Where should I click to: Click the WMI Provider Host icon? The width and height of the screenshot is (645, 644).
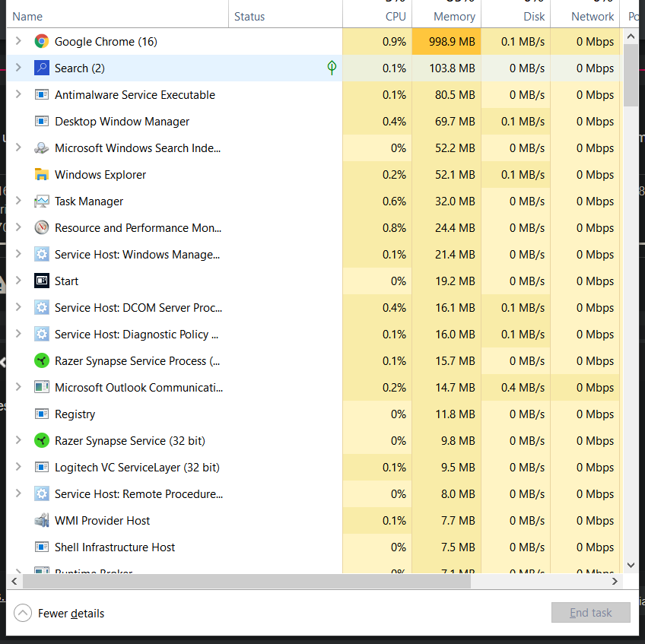pos(42,520)
